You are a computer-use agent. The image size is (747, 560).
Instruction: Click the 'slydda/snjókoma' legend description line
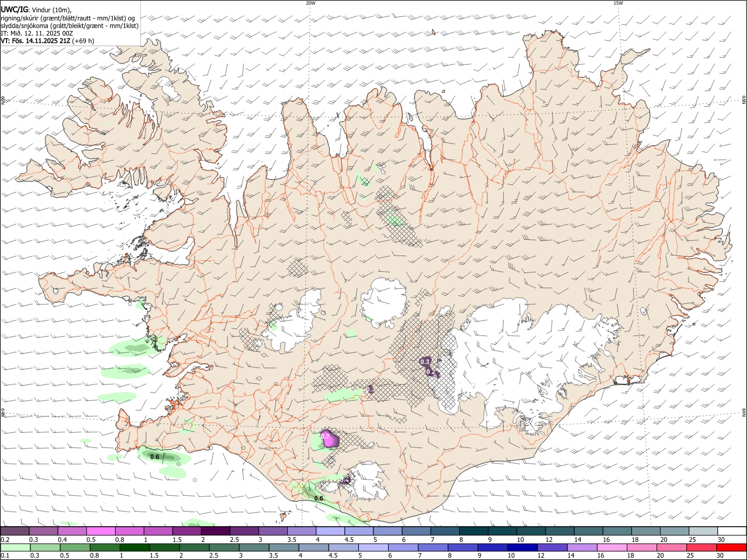(69, 26)
